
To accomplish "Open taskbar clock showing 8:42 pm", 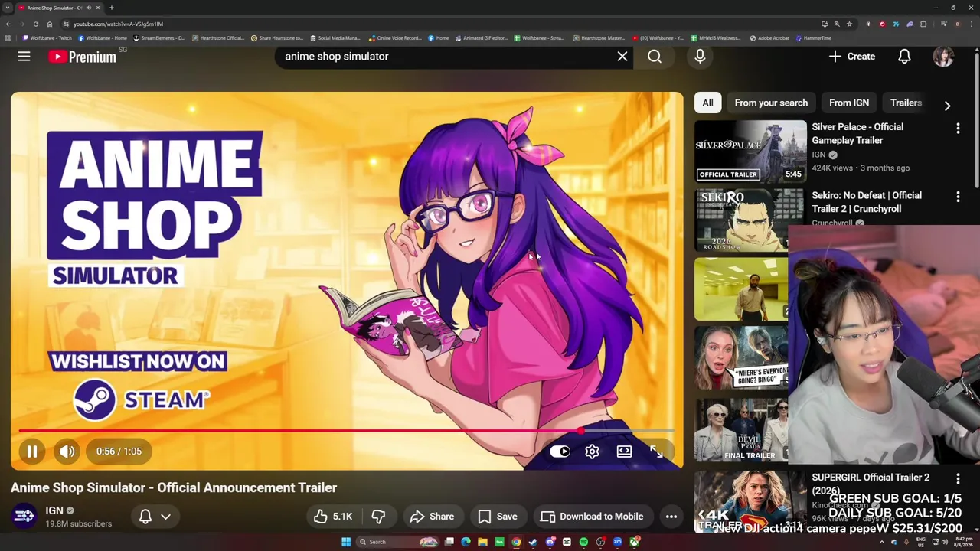I will 962,542.
